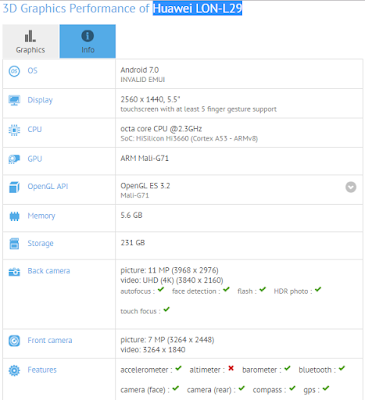This screenshot has width=365, height=400.
Task: Click the Front camera label
Action: pos(50,340)
